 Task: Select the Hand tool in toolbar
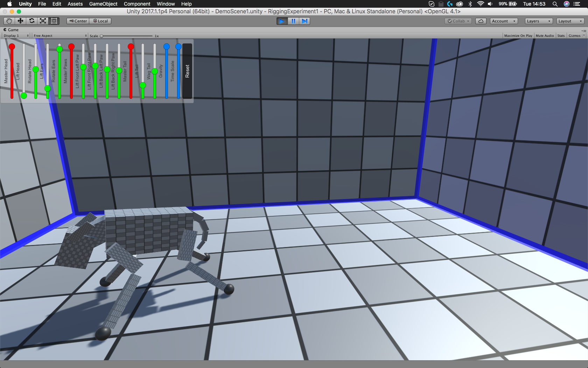(x=9, y=21)
